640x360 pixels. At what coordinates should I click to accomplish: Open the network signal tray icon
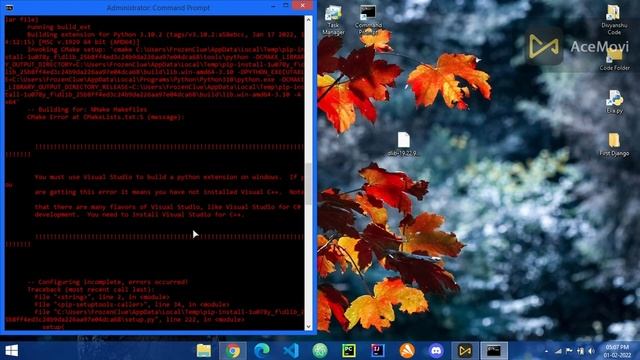[x=558, y=351]
